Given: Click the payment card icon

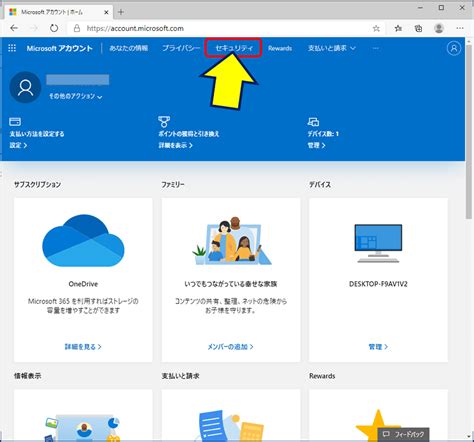Looking at the screenshot, I should 15,122.
